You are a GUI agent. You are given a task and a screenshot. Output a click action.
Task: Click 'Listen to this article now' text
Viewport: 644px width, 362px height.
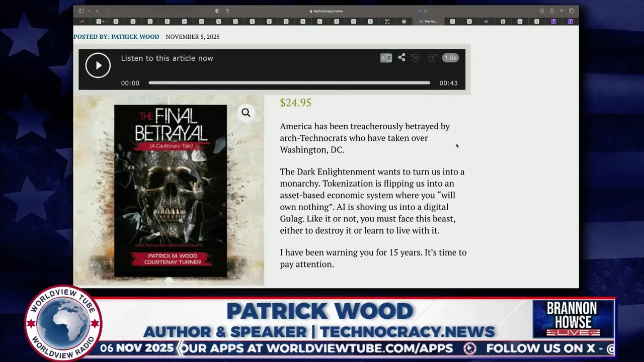click(x=167, y=58)
